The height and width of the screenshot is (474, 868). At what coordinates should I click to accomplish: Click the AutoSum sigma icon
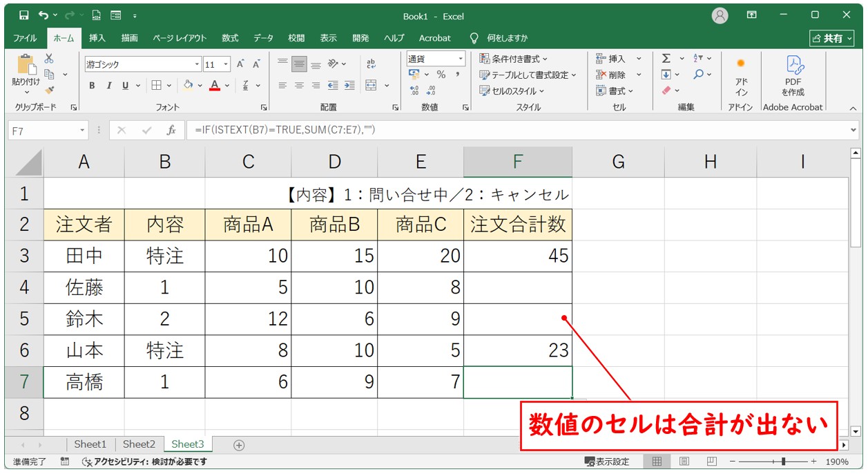click(666, 59)
